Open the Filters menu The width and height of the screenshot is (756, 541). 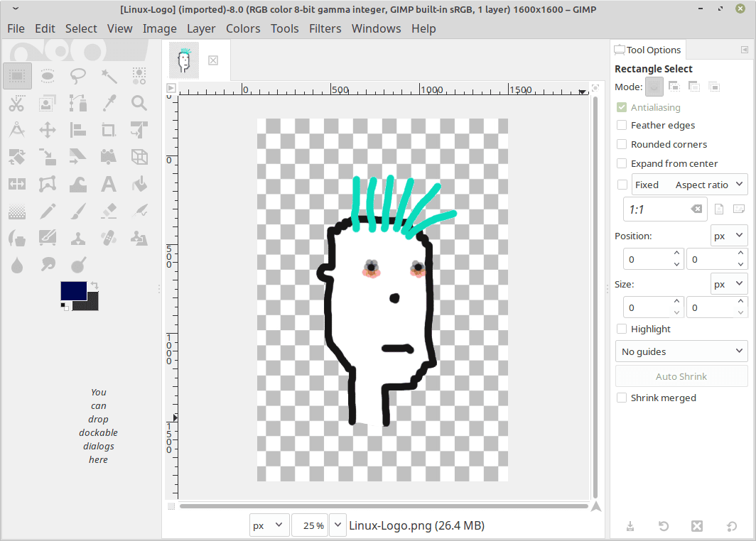[325, 28]
